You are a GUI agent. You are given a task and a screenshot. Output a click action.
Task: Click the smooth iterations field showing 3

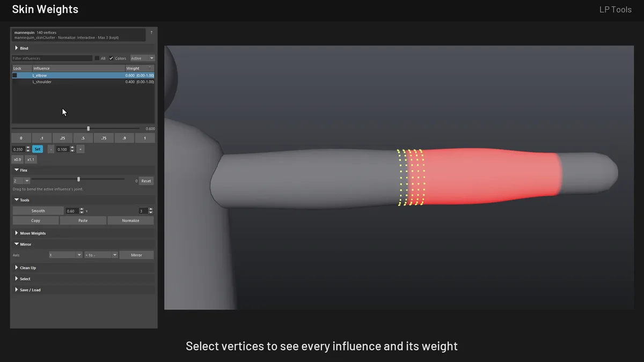click(143, 211)
